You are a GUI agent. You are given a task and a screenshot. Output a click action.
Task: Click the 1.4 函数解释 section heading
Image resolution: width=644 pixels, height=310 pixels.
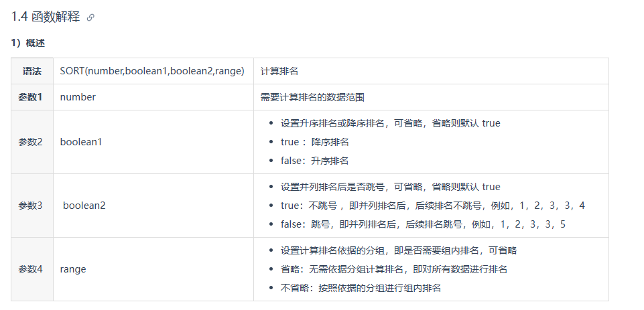pyautogui.click(x=45, y=17)
